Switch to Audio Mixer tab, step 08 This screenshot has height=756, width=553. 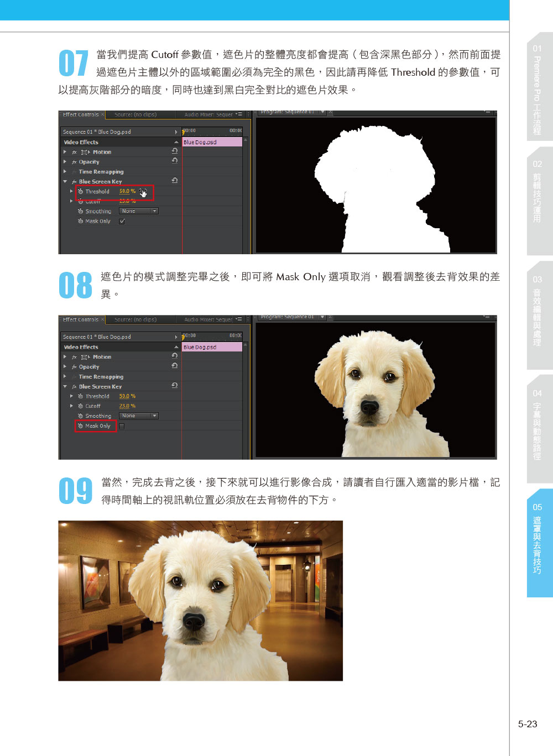(x=208, y=320)
